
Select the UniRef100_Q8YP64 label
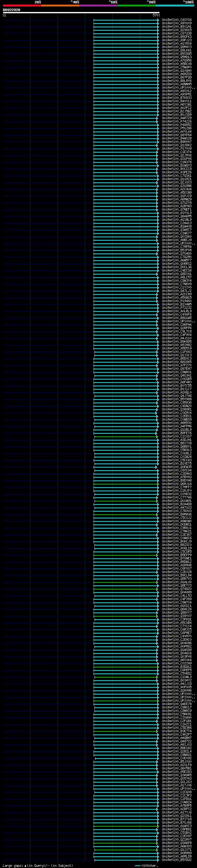point(176,135)
